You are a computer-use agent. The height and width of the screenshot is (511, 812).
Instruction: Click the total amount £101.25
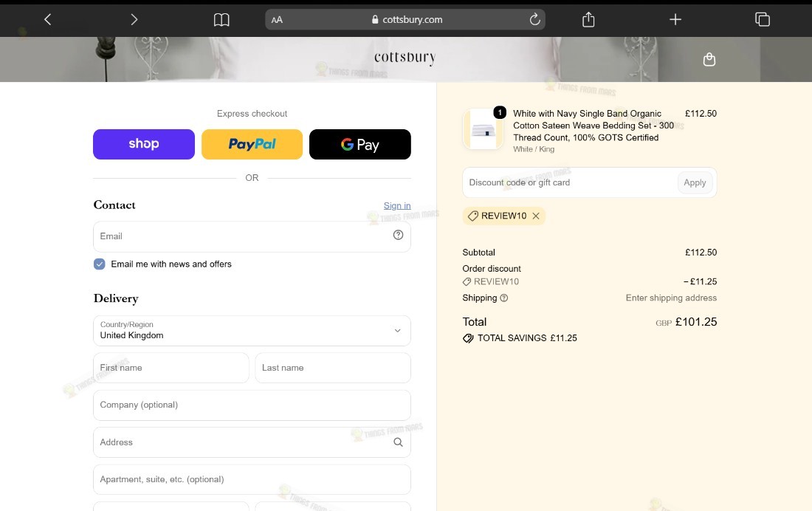click(696, 322)
